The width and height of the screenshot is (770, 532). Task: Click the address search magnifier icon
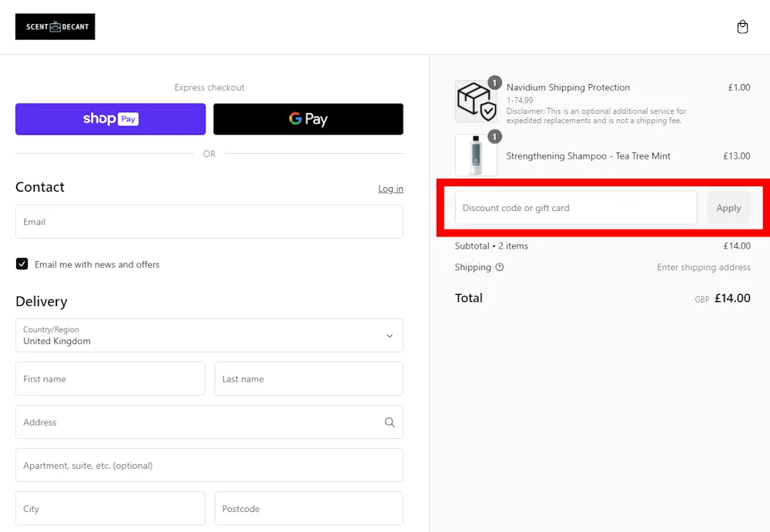[x=390, y=422]
